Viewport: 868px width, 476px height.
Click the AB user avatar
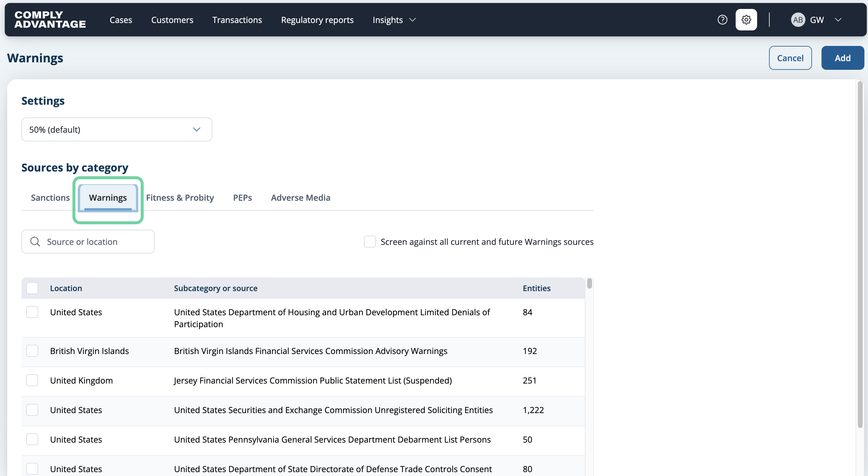tap(798, 20)
